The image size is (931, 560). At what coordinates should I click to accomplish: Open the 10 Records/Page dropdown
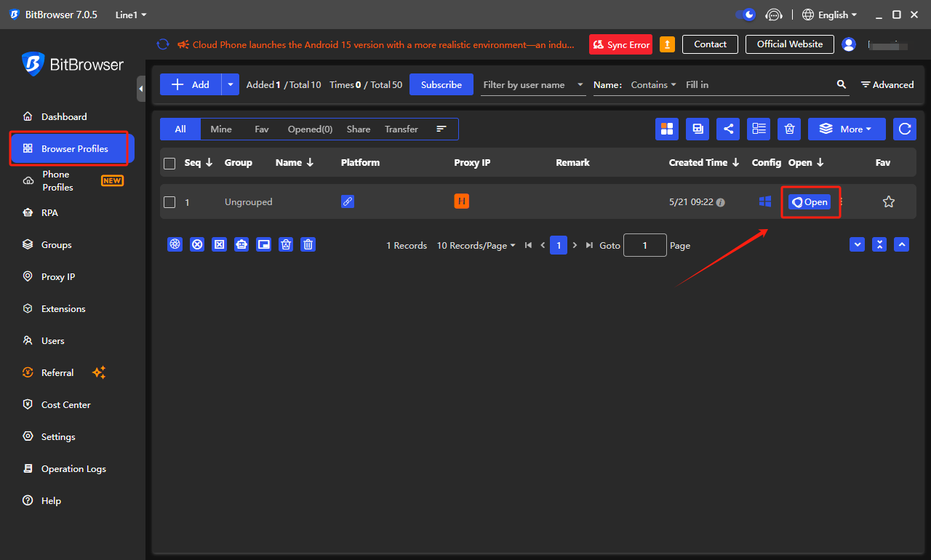pos(476,246)
